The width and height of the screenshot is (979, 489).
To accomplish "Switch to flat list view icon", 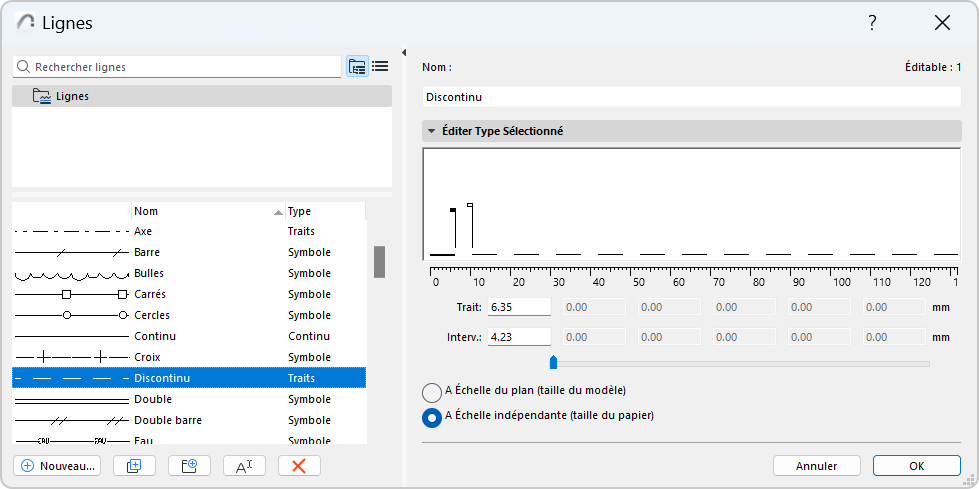I will click(x=380, y=66).
